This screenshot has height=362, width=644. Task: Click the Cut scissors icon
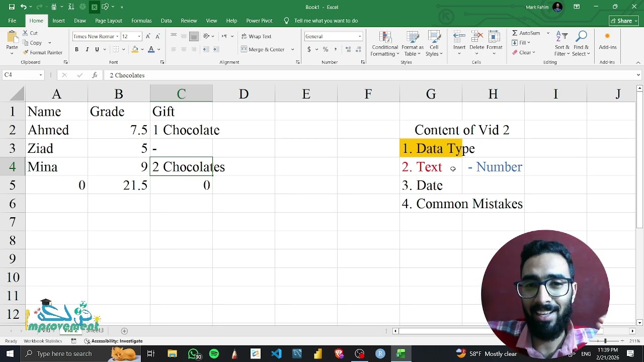pyautogui.click(x=26, y=33)
